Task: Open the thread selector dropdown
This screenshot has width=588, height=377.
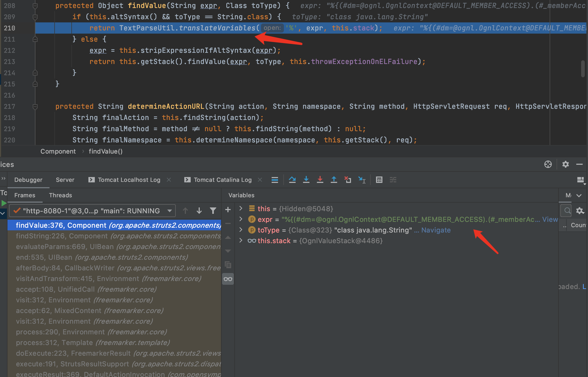Action: tap(92, 211)
